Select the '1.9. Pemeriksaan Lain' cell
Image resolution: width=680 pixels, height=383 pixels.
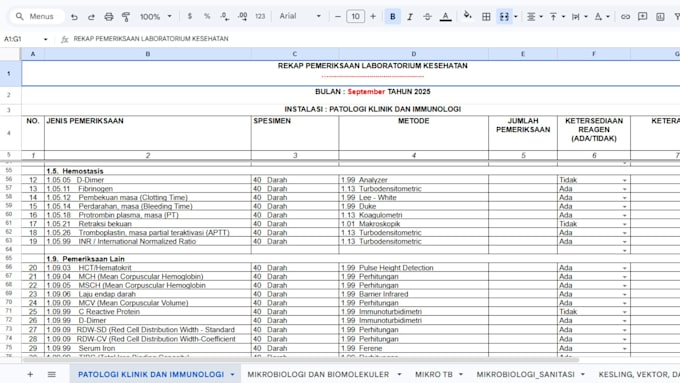[147, 259]
